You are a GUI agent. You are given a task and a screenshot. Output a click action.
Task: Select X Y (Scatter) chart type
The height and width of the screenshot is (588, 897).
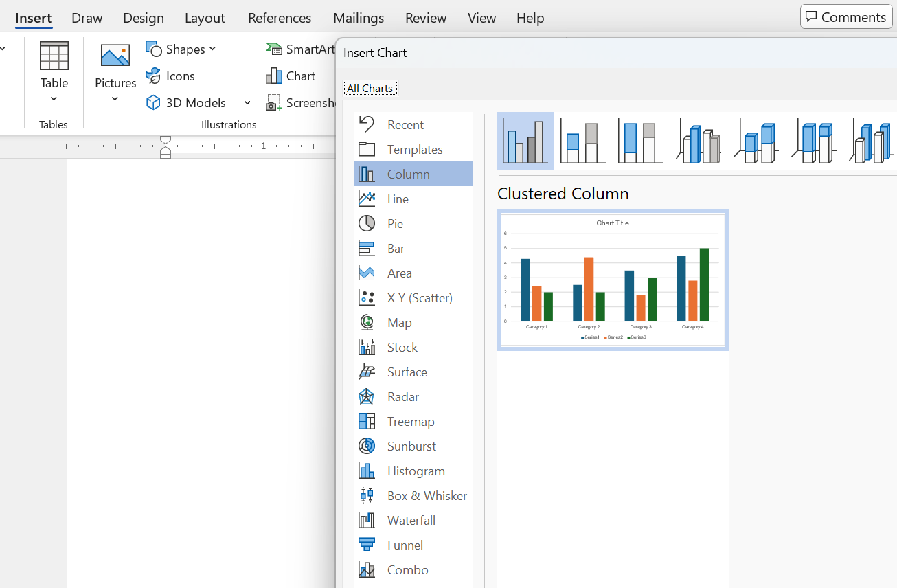(x=413, y=297)
